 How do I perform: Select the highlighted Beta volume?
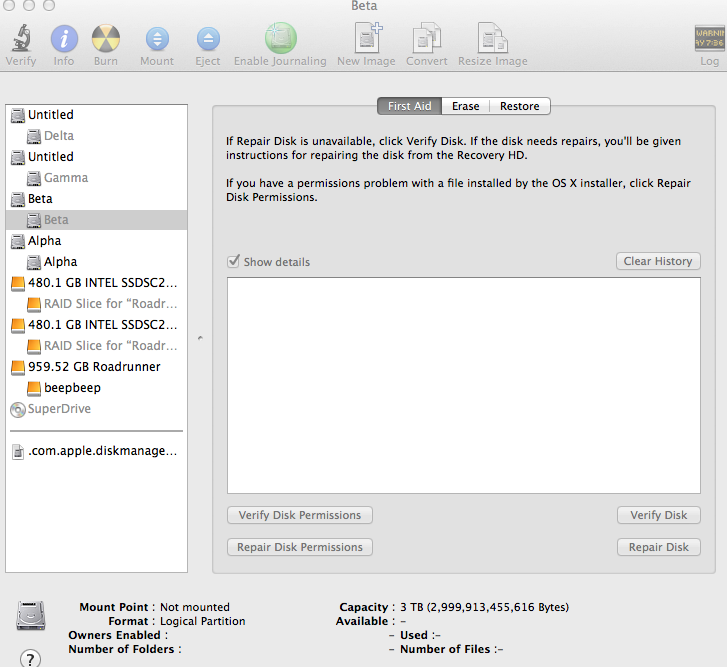coord(96,220)
